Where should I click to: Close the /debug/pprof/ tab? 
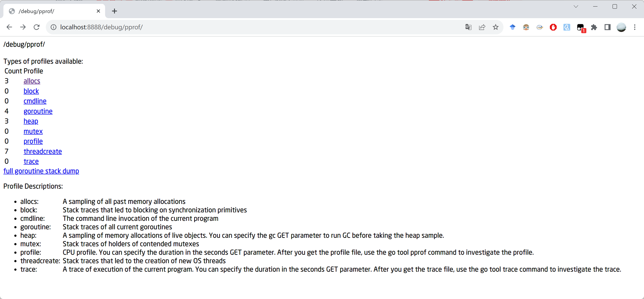tap(98, 11)
